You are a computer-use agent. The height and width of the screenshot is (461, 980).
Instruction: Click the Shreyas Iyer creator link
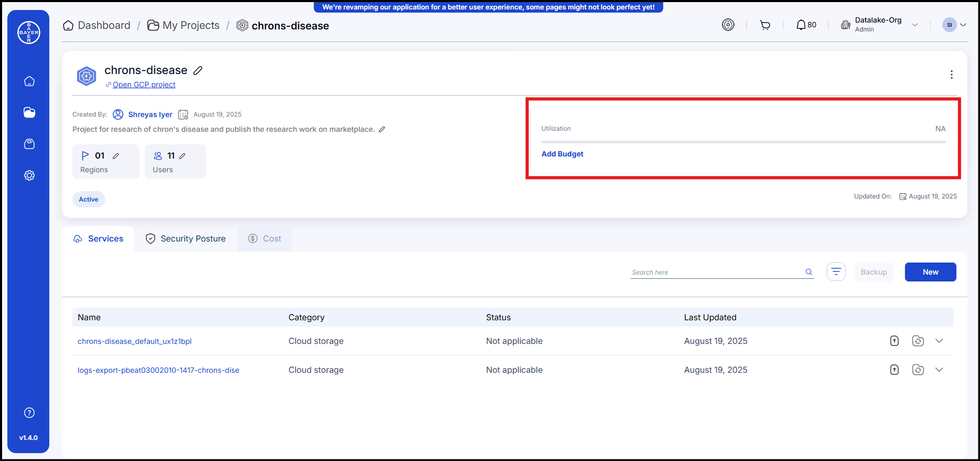[x=150, y=114]
